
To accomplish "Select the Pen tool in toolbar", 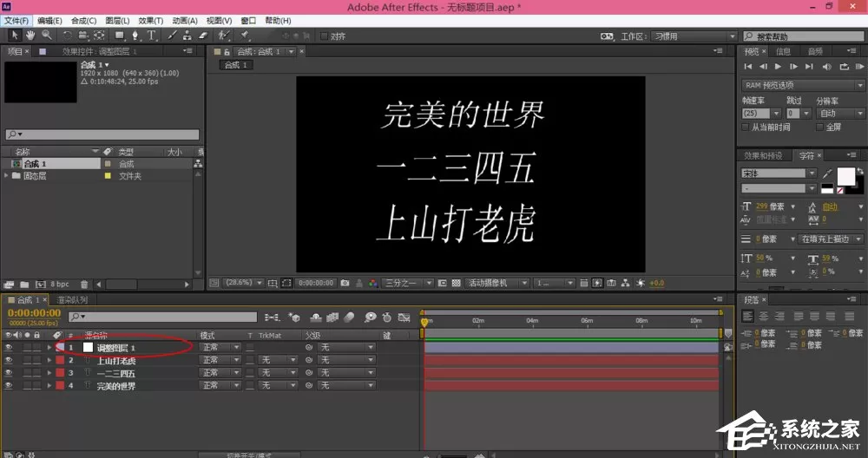I will click(135, 36).
